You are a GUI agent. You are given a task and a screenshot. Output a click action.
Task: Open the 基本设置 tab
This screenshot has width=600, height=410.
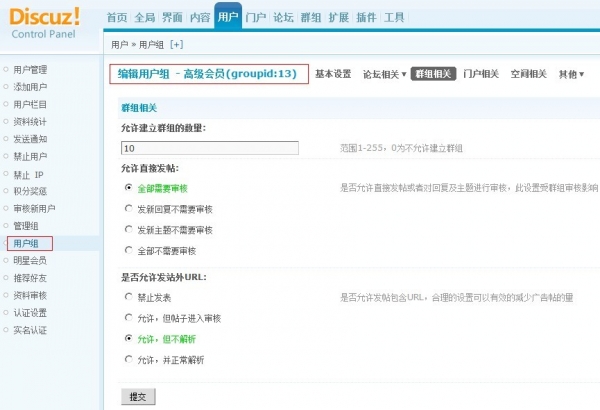333,74
